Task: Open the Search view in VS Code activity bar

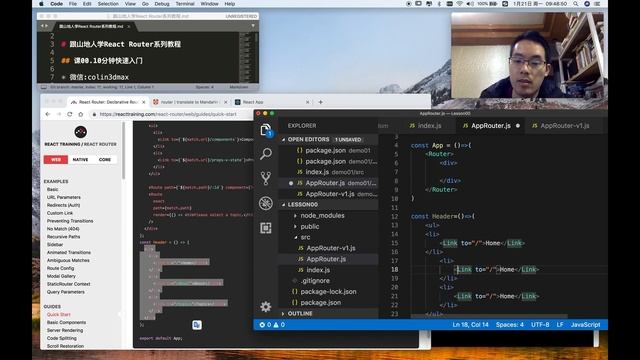Action: [x=266, y=154]
